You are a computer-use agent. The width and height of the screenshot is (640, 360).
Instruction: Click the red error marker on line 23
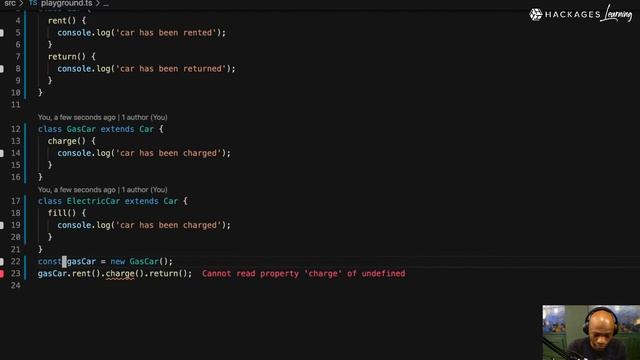pyautogui.click(x=2, y=273)
